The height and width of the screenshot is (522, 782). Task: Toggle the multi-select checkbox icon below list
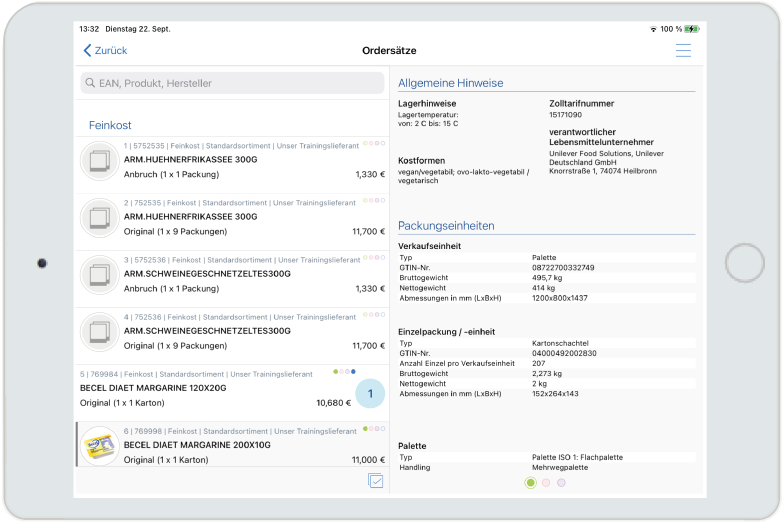tap(375, 481)
